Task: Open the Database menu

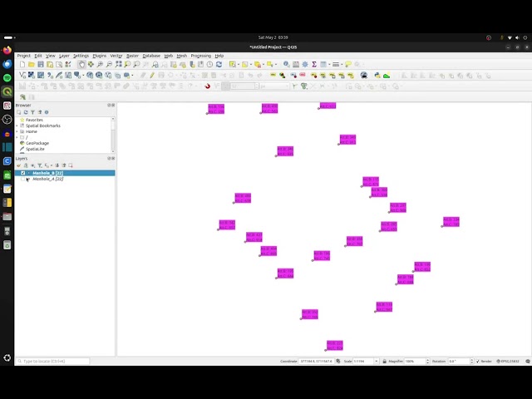Action: tap(151, 56)
